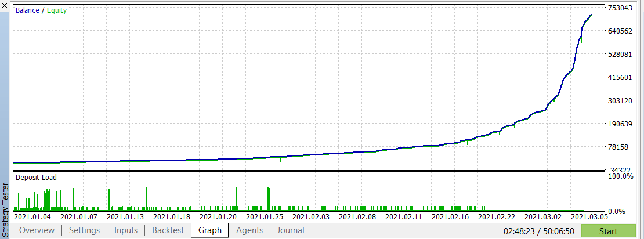
Task: Click the 640562 axis value
Action: pos(620,31)
